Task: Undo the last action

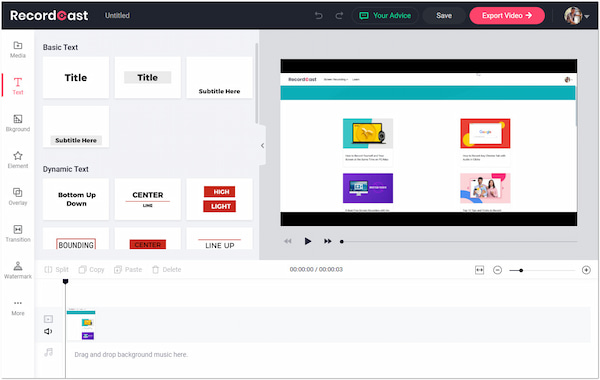Action: coord(318,16)
